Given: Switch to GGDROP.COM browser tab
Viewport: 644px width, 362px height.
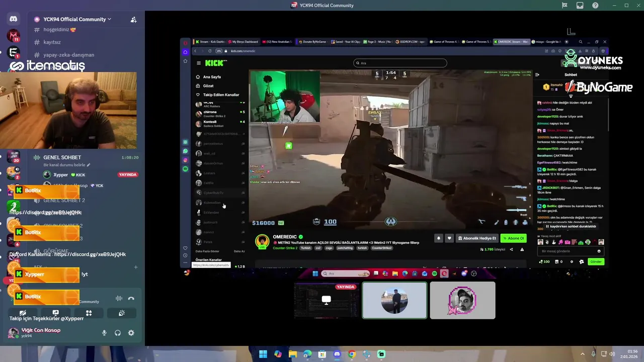Looking at the screenshot, I should 412,42.
